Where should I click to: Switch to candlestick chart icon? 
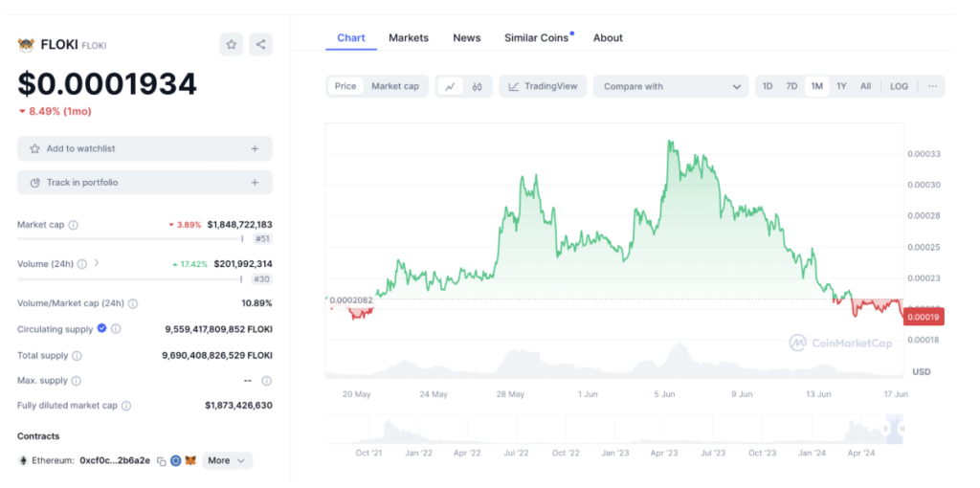pyautogui.click(x=477, y=87)
